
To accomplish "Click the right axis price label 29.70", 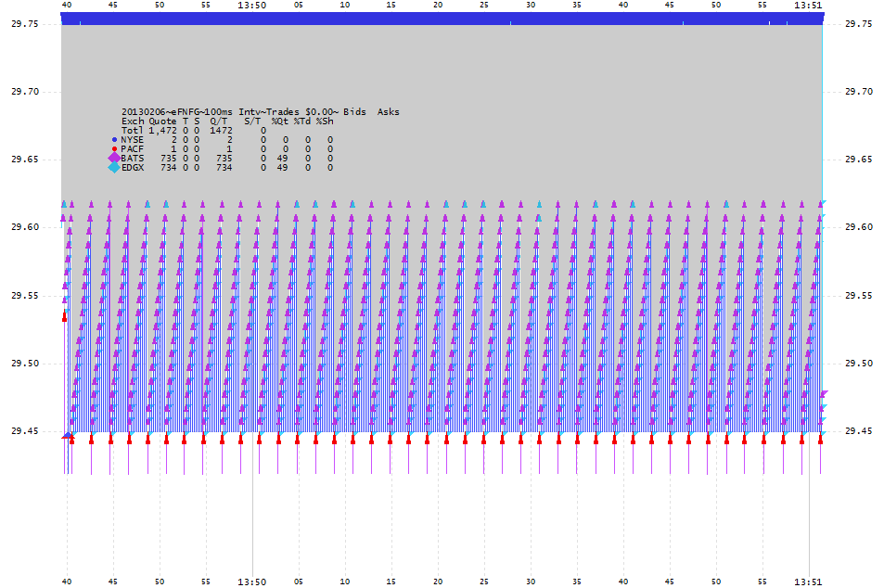I will 859,91.
